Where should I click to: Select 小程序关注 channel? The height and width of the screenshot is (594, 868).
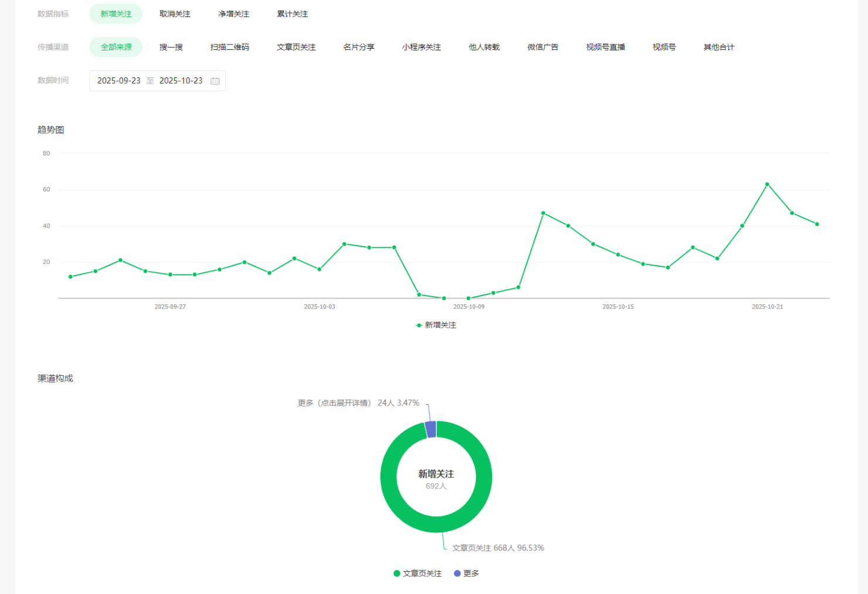421,47
